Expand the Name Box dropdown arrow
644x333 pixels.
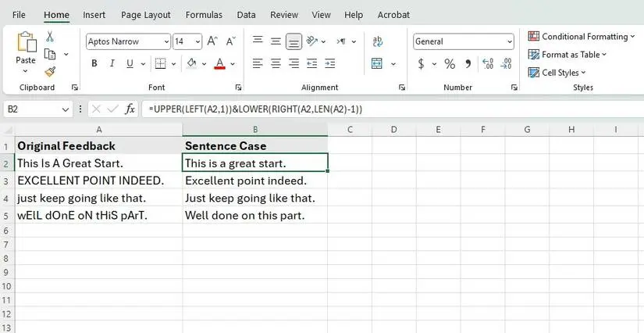[x=65, y=109]
